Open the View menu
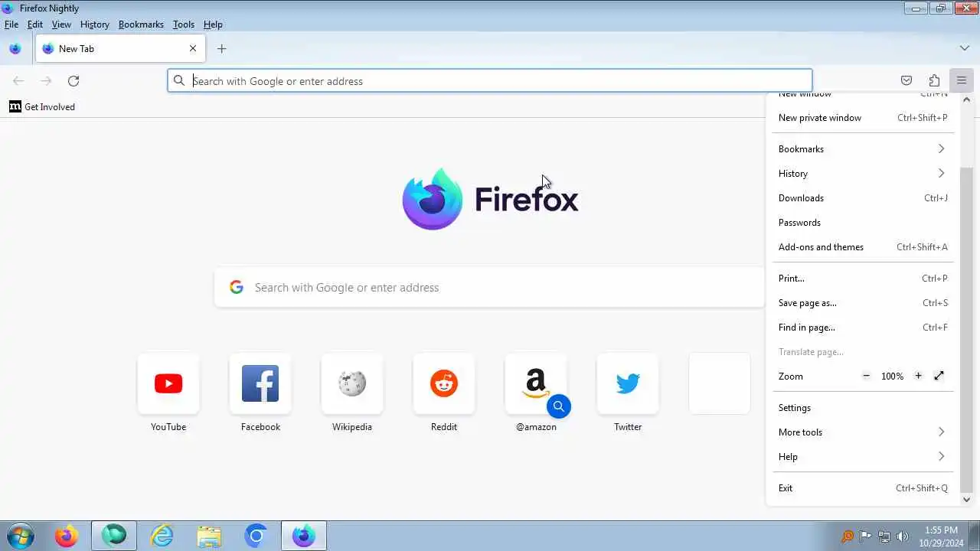980x551 pixels. [61, 24]
